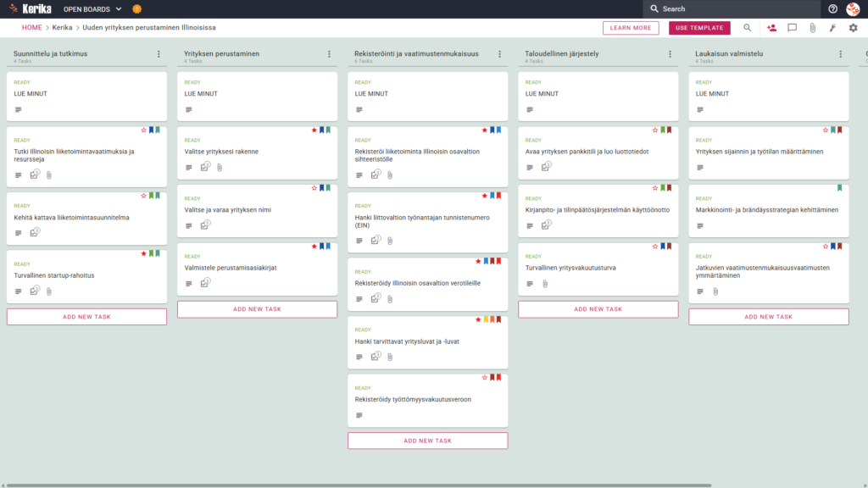Image resolution: width=868 pixels, height=488 pixels.
Task: Open checklist icon on Kehitä kattava liiketoimintasuunnitelma card
Action: [x=35, y=232]
